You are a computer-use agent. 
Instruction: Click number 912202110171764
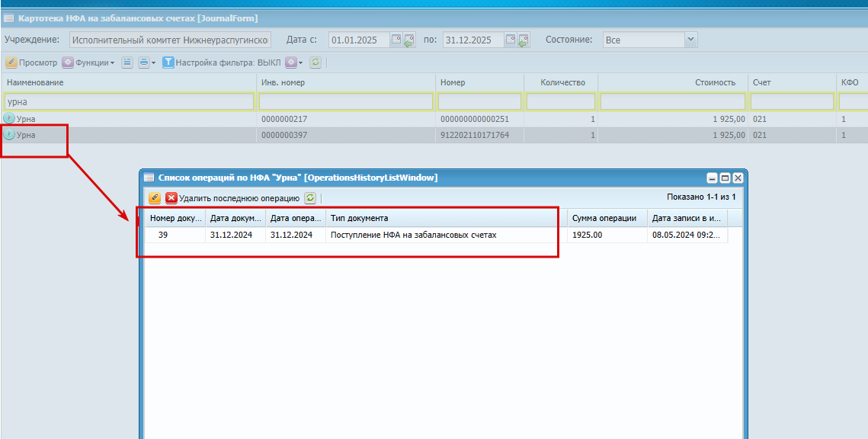(475, 135)
